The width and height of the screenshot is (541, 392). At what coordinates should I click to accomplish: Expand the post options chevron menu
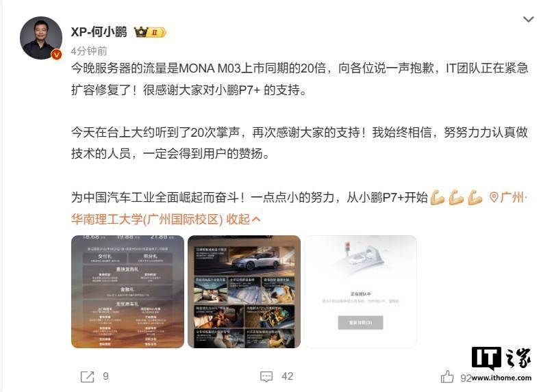coord(528,19)
